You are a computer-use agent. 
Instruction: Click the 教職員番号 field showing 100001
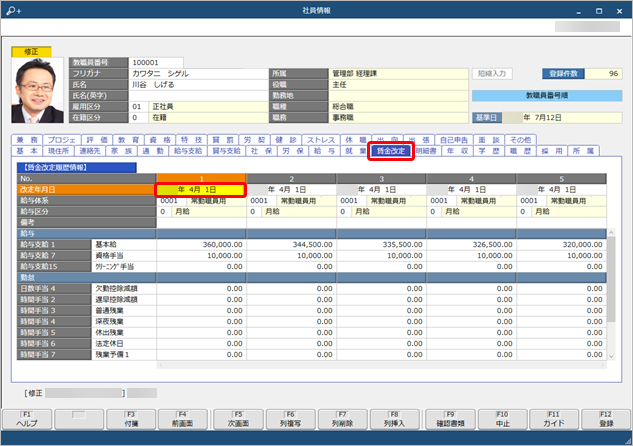(150, 62)
